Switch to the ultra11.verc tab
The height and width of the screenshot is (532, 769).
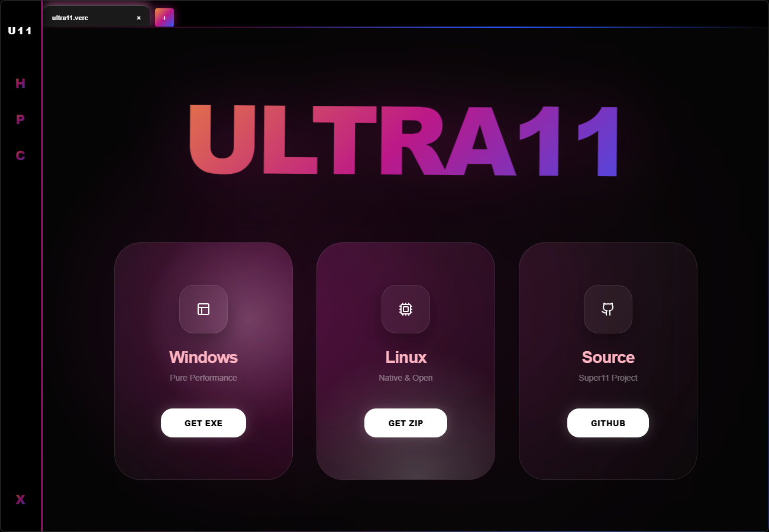click(83, 17)
